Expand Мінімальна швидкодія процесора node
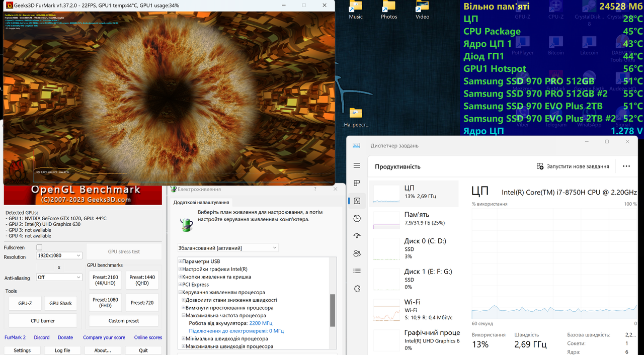This screenshot has width=644, height=355. pos(183,338)
